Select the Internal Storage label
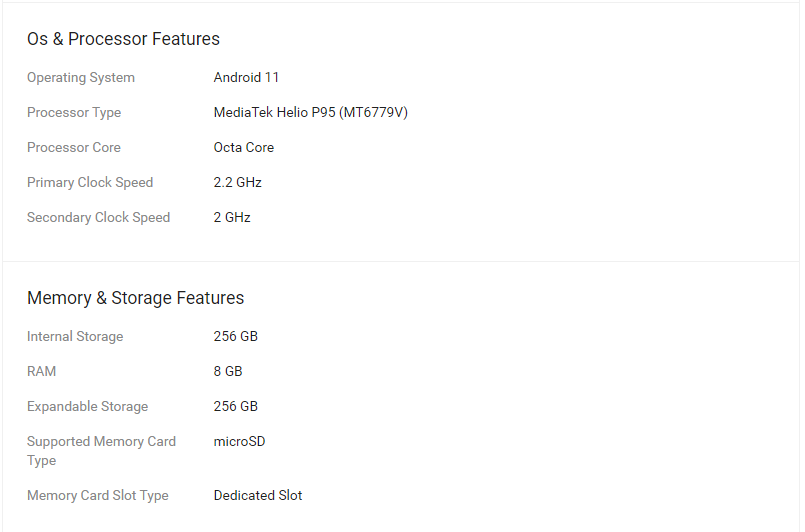 pyautogui.click(x=75, y=336)
